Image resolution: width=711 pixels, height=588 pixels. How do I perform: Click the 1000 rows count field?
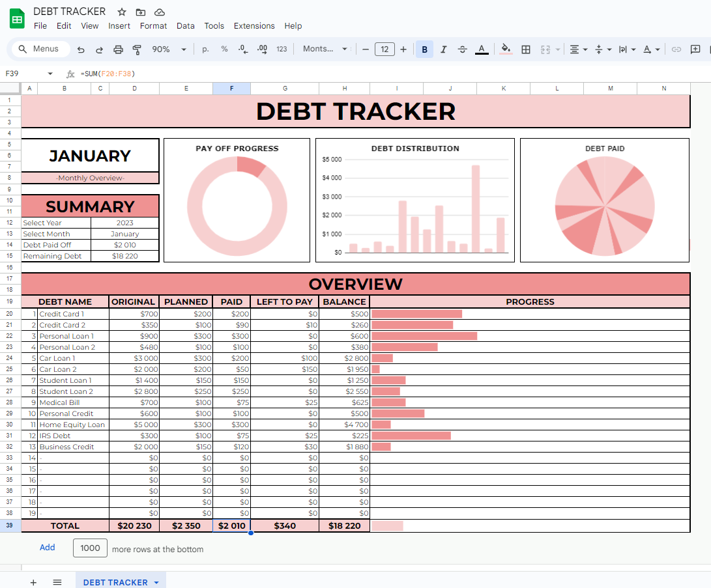coord(90,548)
